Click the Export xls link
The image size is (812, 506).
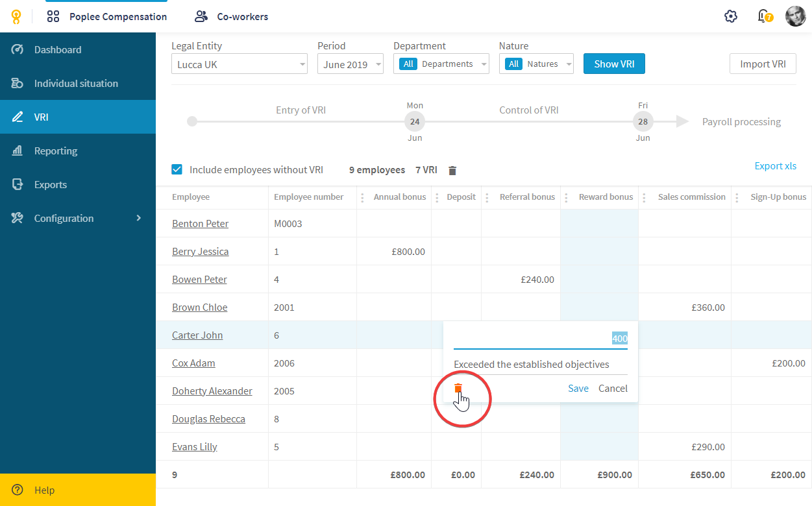pyautogui.click(x=775, y=166)
